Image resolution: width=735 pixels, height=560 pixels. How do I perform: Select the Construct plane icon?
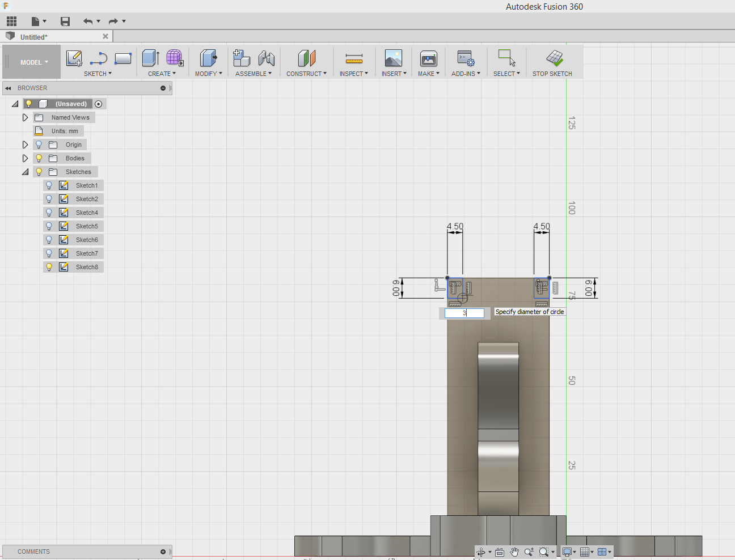pos(306,58)
